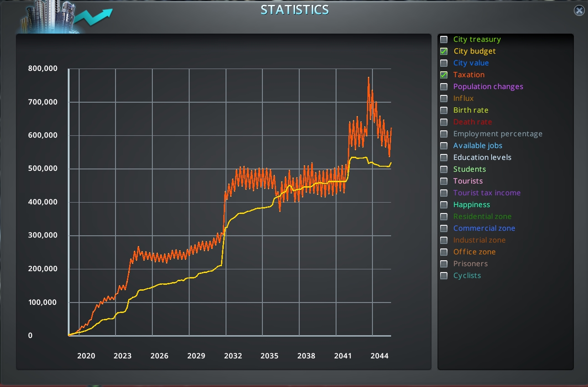Toggle the Happiness checkbox
Viewport: 588px width, 387px height.
click(x=444, y=205)
